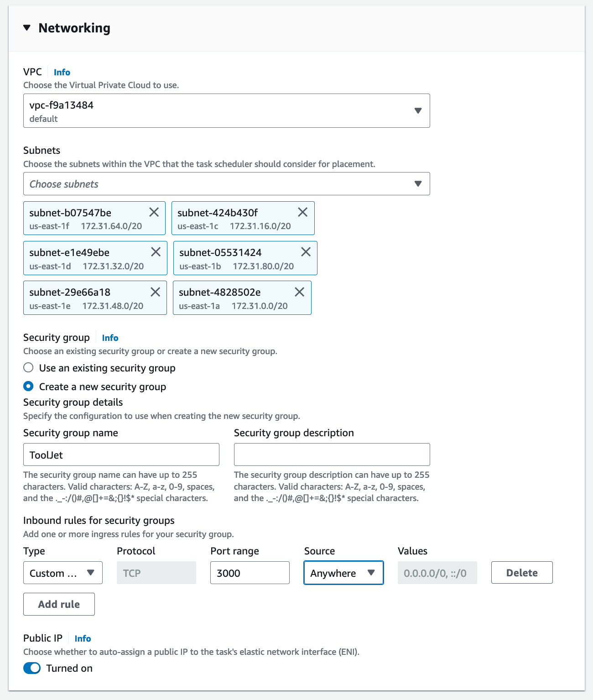This screenshot has height=700, width=593.
Task: Remove subnet-424b430f from selected subnets
Action: coord(302,212)
